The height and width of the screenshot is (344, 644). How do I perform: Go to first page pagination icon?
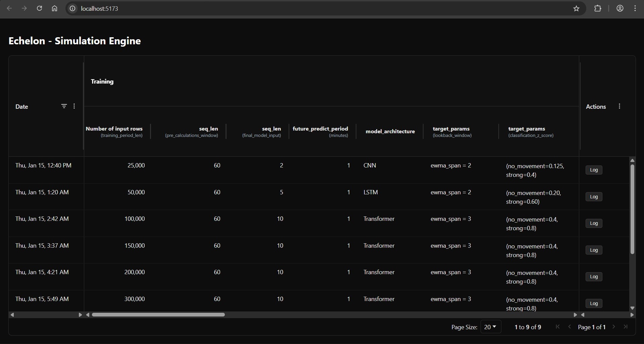pos(558,327)
